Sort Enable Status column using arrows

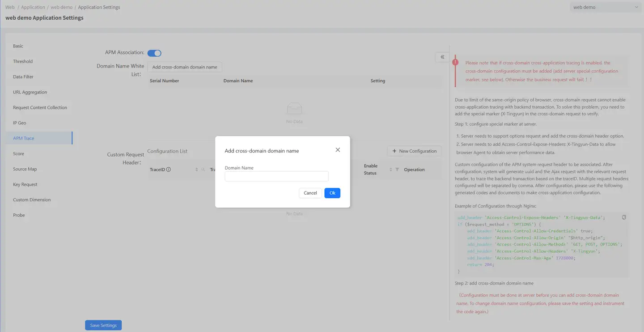tap(391, 170)
